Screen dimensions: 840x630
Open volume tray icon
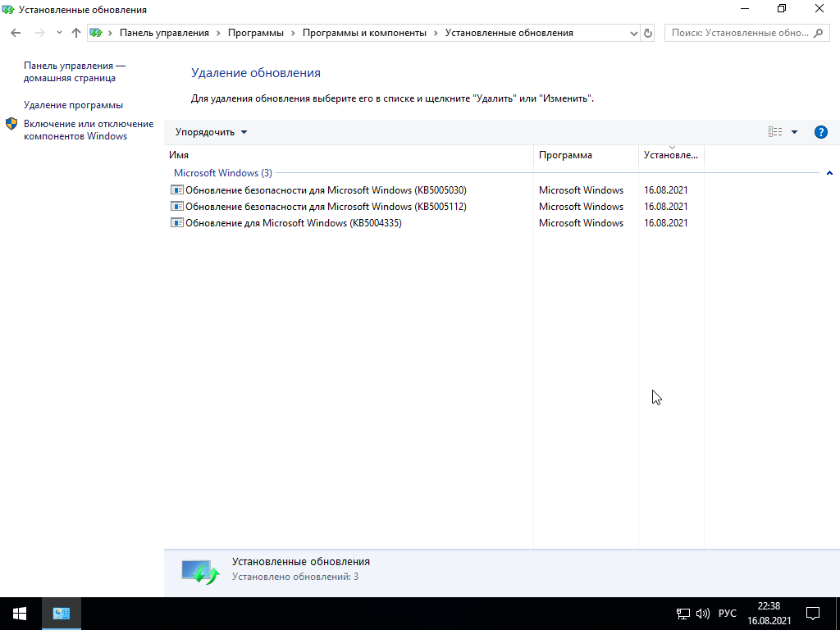pos(702,614)
